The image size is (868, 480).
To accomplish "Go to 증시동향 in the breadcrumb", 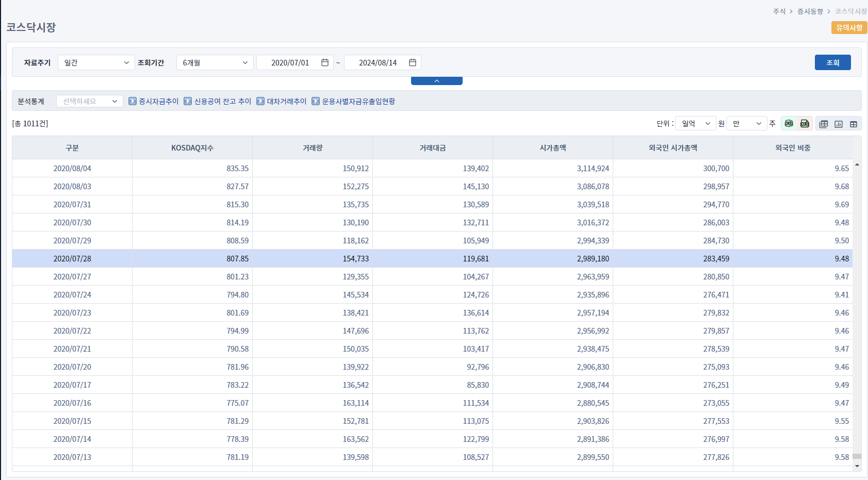I will tap(810, 11).
